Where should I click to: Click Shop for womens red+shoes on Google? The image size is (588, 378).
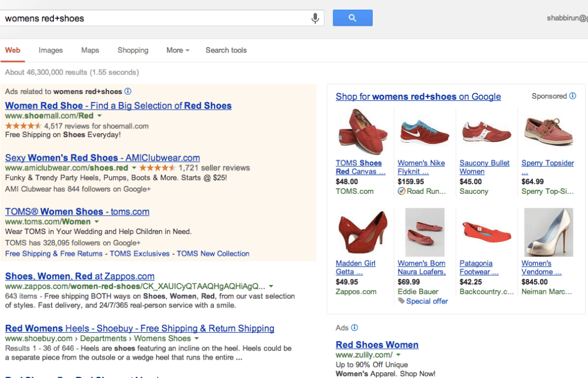pos(418,97)
